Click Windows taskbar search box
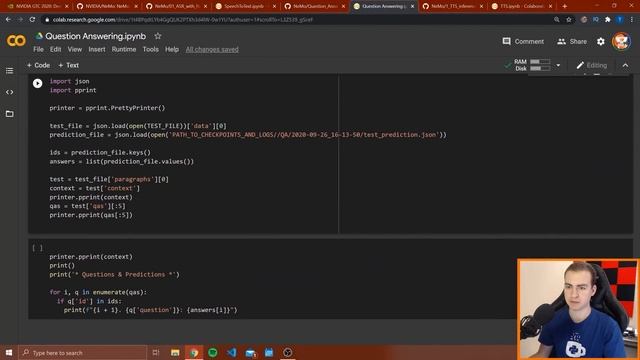This screenshot has height=360, width=640. click(82, 353)
